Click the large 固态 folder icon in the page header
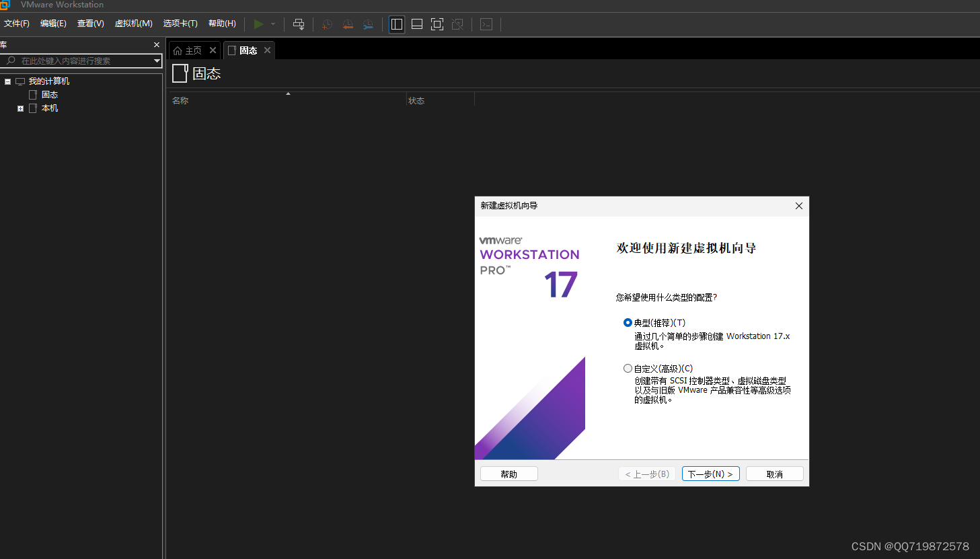 [x=180, y=73]
